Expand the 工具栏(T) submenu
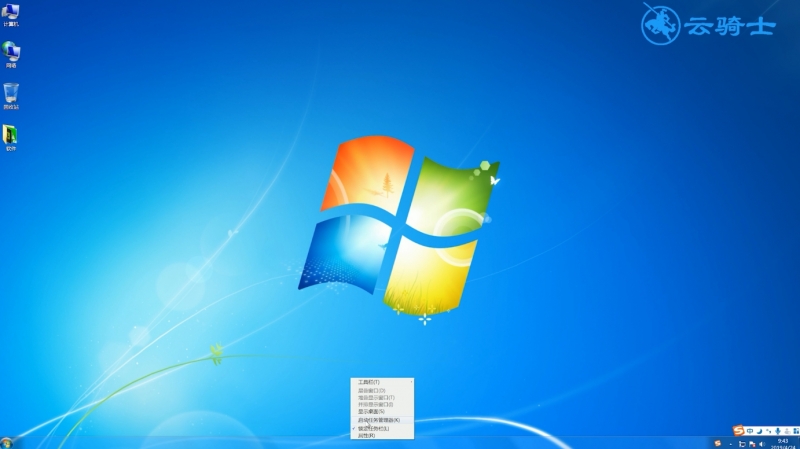This screenshot has height=449, width=800. point(382,382)
